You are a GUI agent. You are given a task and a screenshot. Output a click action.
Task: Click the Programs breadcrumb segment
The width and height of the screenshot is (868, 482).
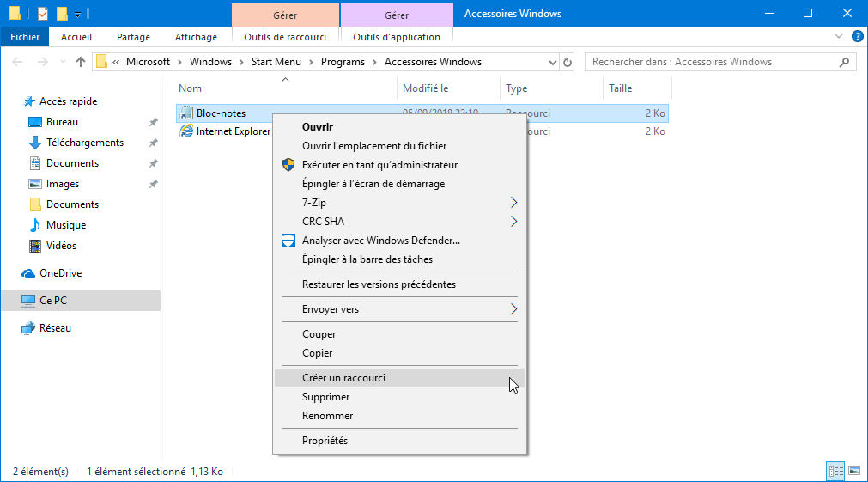click(x=343, y=62)
